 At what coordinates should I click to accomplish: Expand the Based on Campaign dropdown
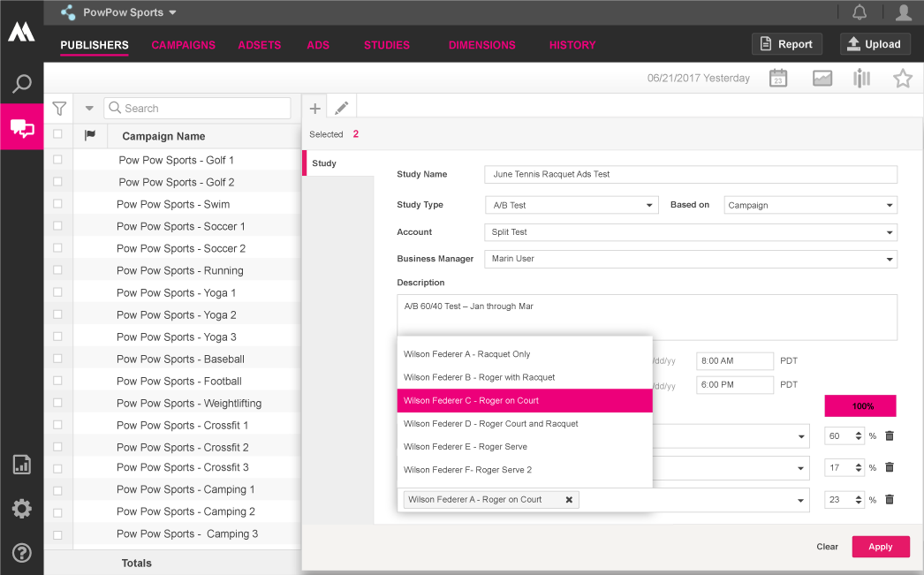[x=888, y=204]
